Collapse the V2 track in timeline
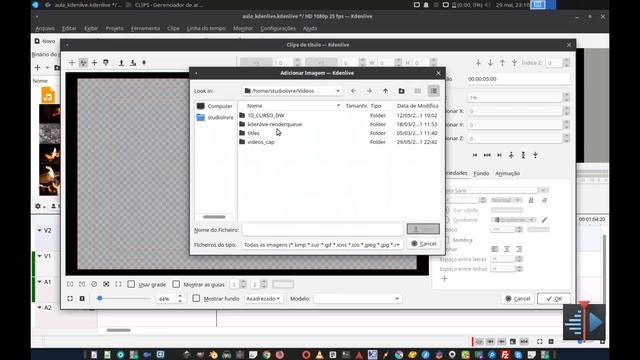The height and width of the screenshot is (360, 640). pyautogui.click(x=40, y=231)
